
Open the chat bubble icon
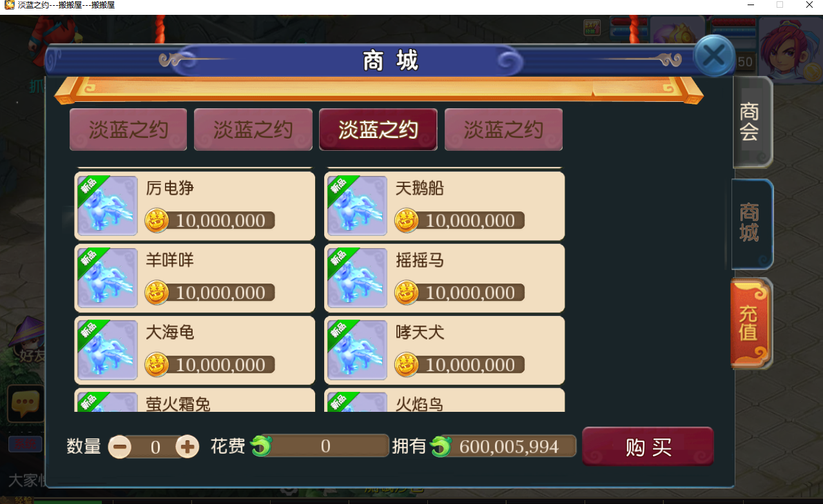pos(25,404)
